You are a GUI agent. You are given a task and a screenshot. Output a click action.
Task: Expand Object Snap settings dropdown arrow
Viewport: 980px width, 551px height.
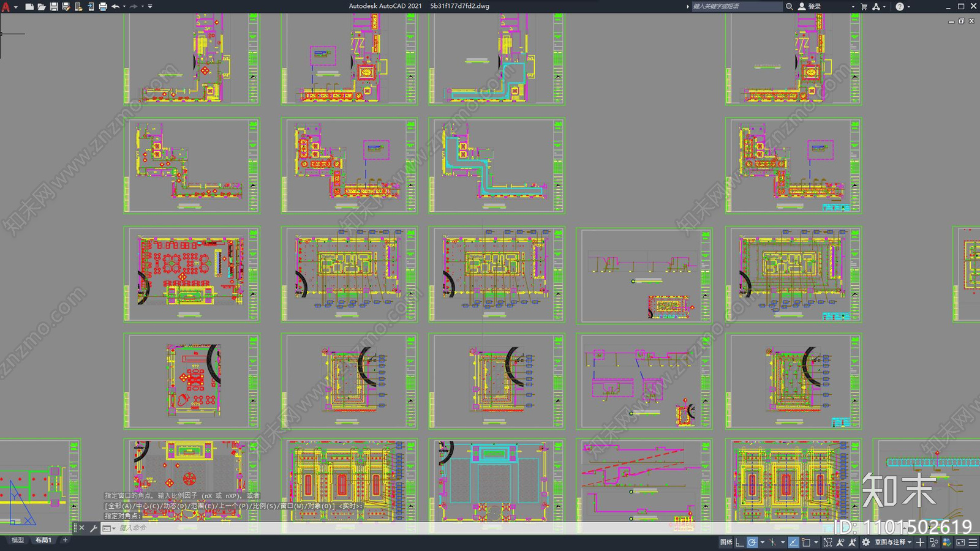816,542
